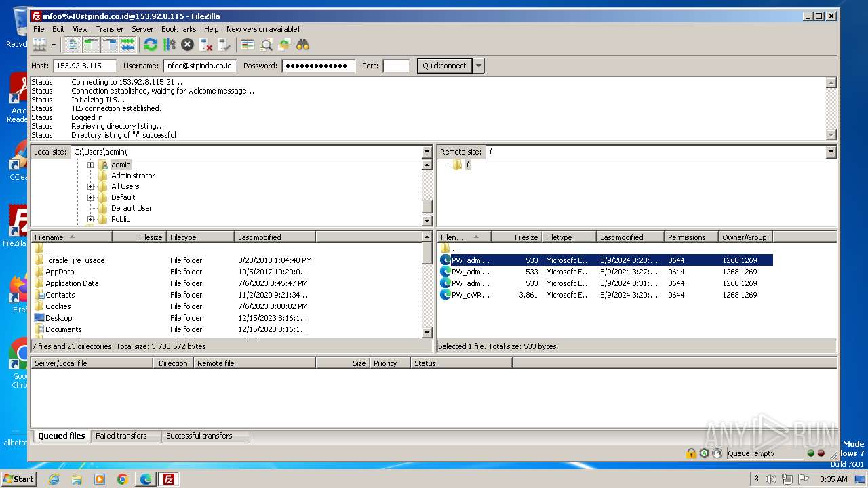Click the Host input field

coord(85,66)
